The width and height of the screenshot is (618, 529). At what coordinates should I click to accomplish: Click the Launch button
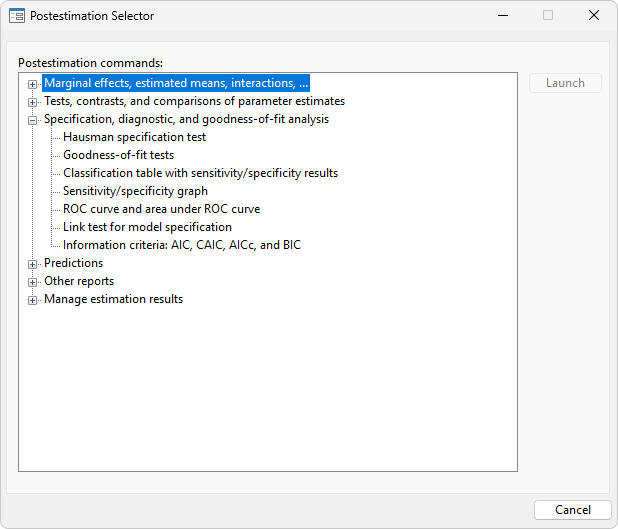coord(565,83)
